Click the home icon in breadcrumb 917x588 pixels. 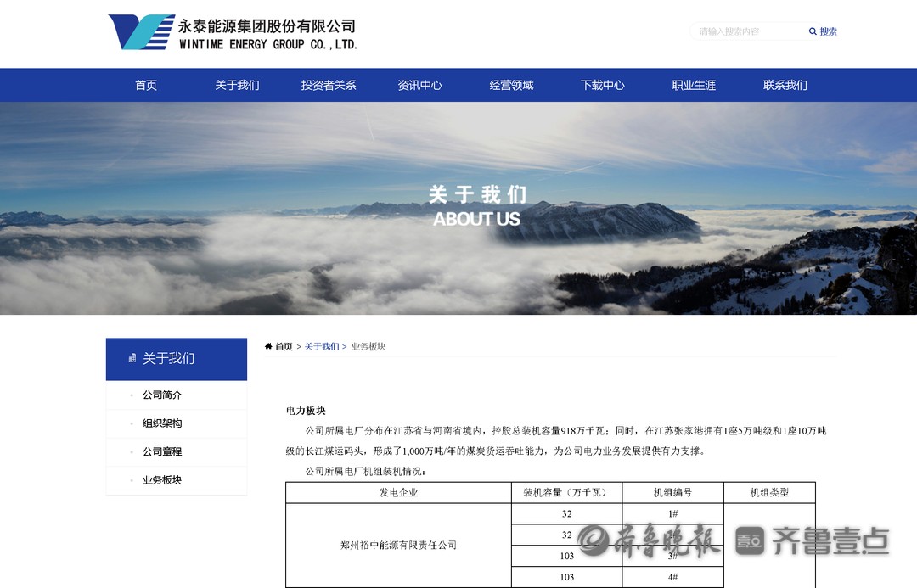[x=268, y=346]
